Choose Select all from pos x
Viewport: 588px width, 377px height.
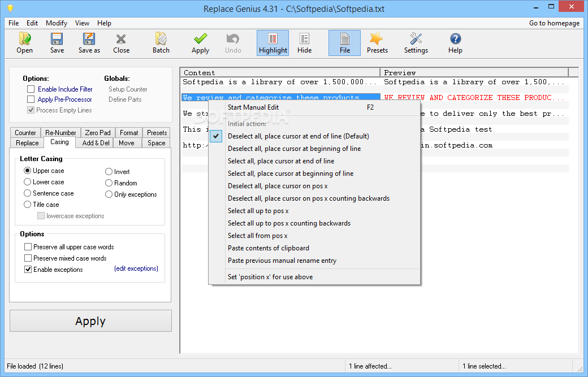(x=314, y=235)
